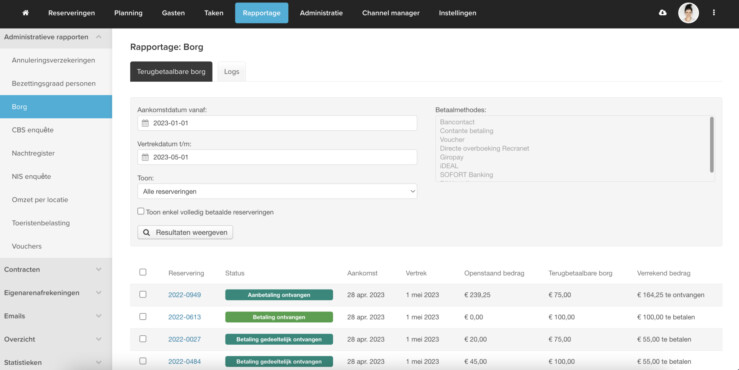
Task: Open the Vouchers report
Action: 56,246
